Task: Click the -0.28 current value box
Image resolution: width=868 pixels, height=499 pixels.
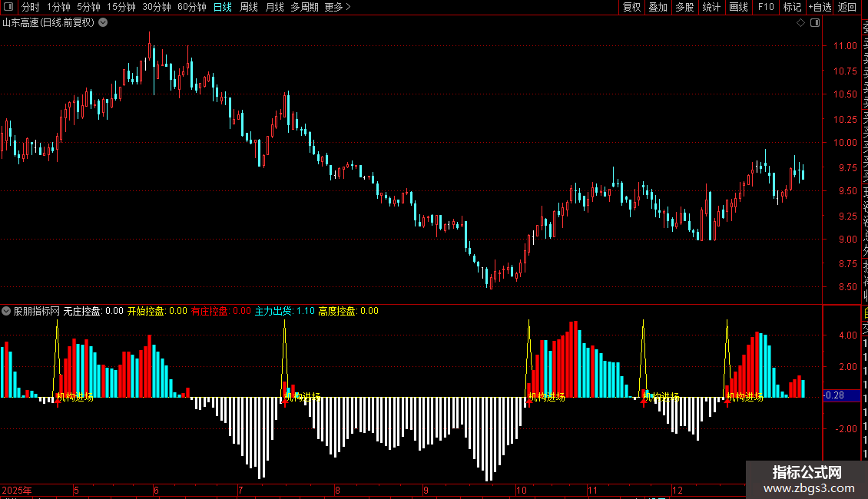Action: click(841, 395)
